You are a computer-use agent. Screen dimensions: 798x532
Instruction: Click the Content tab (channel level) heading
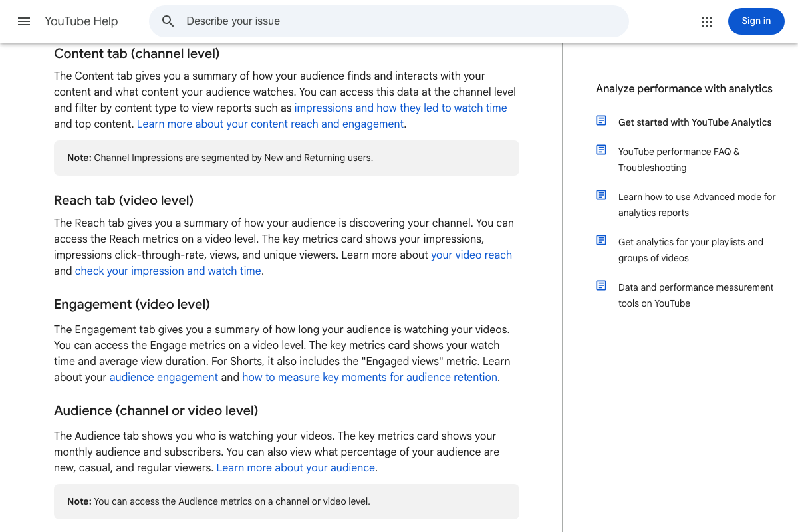pyautogui.click(x=137, y=53)
